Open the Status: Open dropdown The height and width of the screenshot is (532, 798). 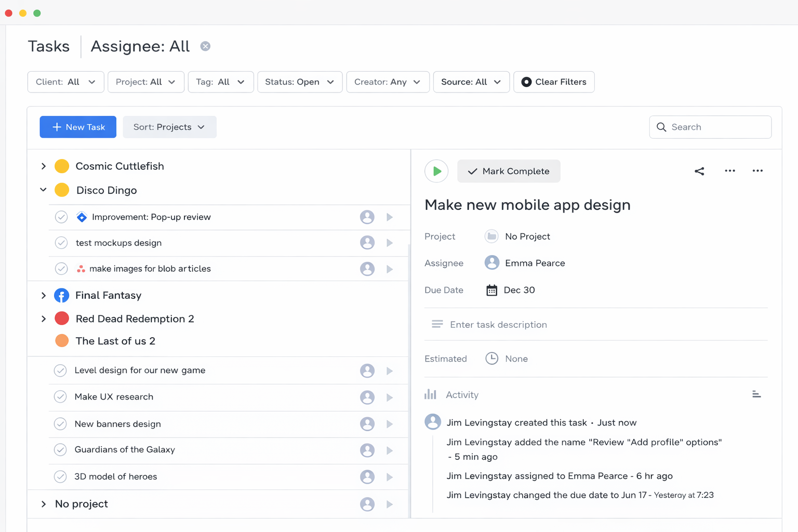[x=299, y=82]
